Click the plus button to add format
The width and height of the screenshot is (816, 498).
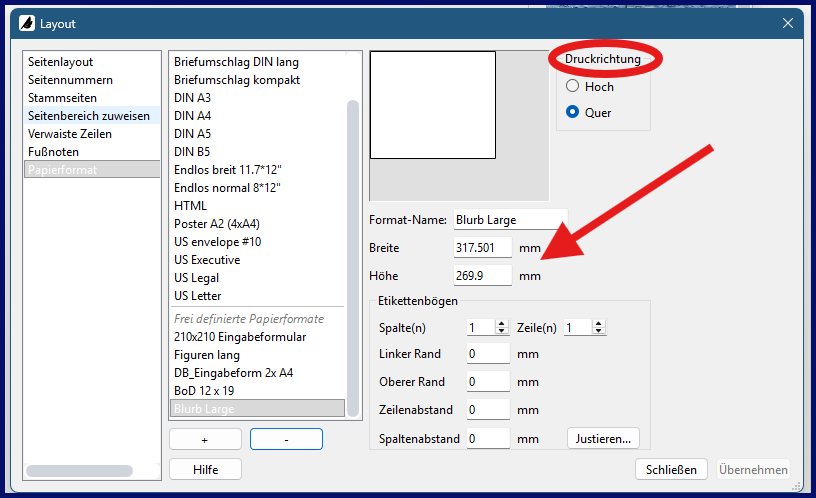point(205,439)
